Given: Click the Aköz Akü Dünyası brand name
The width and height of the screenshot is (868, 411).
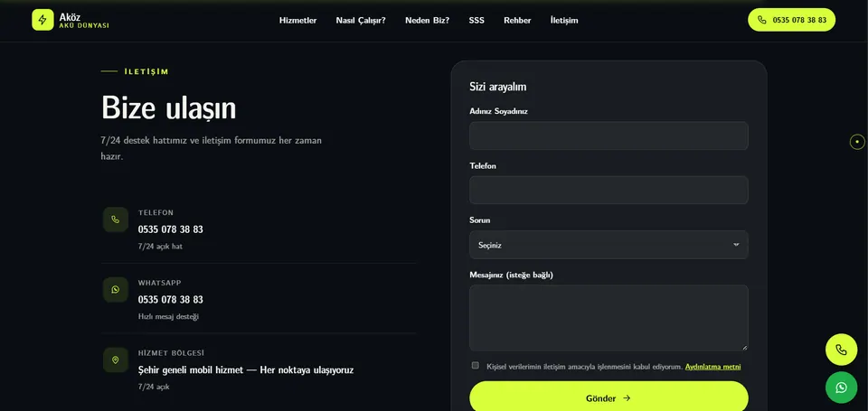Looking at the screenshot, I should pos(83,21).
